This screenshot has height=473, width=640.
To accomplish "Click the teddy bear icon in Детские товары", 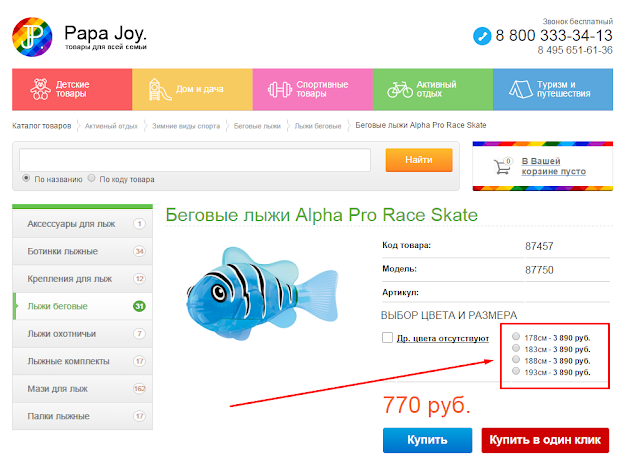I will click(40, 89).
